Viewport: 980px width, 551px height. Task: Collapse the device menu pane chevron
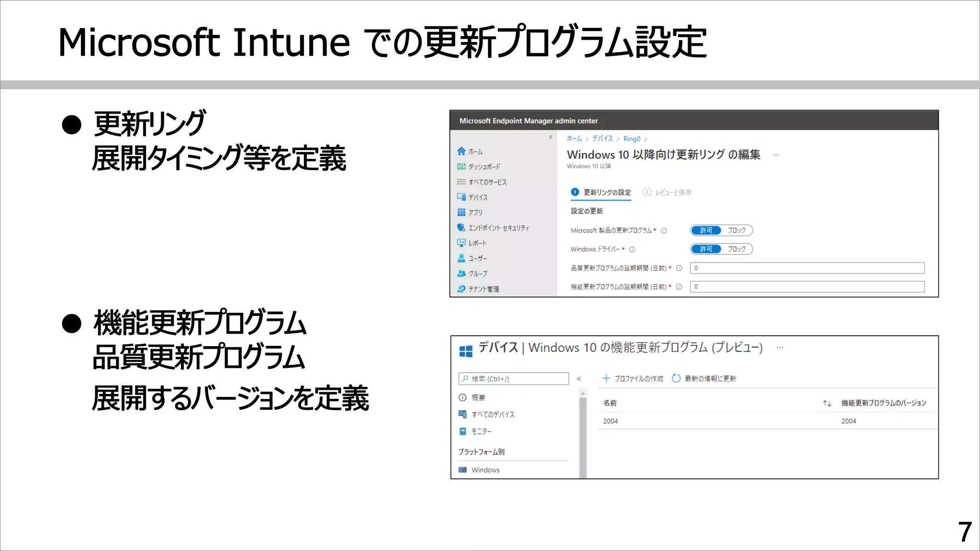point(579,379)
